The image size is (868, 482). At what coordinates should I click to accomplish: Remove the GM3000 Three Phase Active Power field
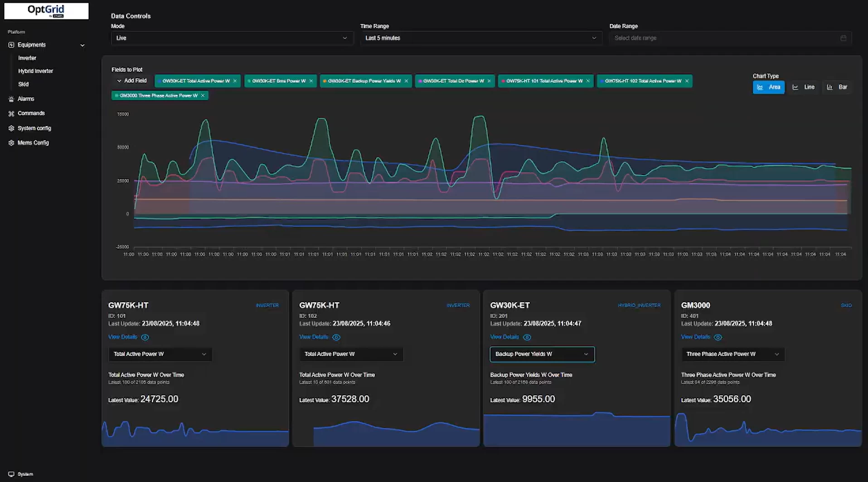click(203, 96)
